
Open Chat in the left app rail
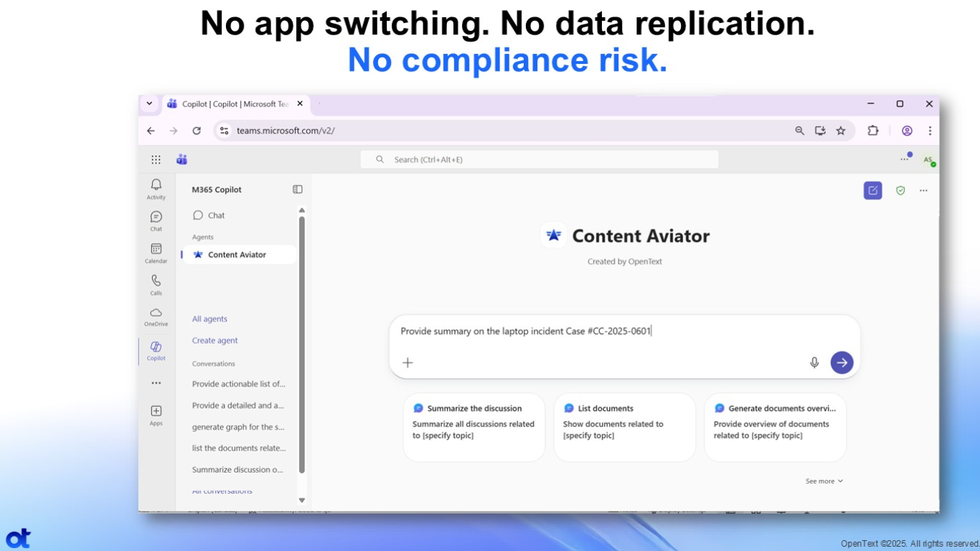tap(156, 217)
